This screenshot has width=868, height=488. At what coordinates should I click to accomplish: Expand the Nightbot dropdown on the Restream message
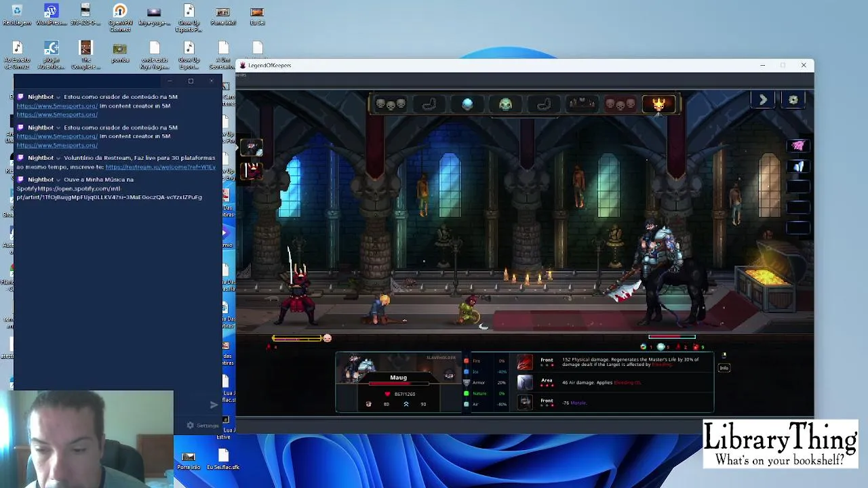pyautogui.click(x=58, y=158)
